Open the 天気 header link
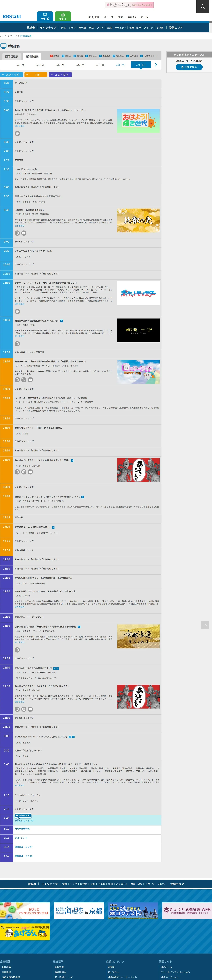Screen dimensions: 212x980 [121, 17]
